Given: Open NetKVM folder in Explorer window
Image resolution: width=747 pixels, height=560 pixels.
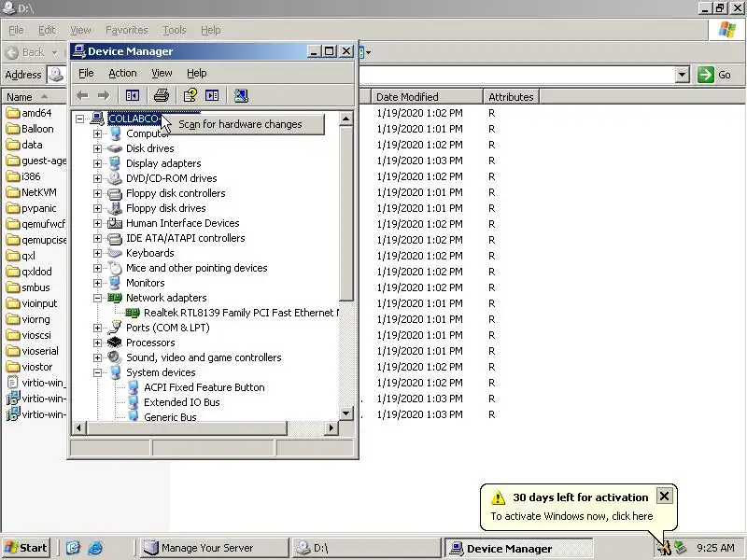Looking at the screenshot, I should point(32,192).
